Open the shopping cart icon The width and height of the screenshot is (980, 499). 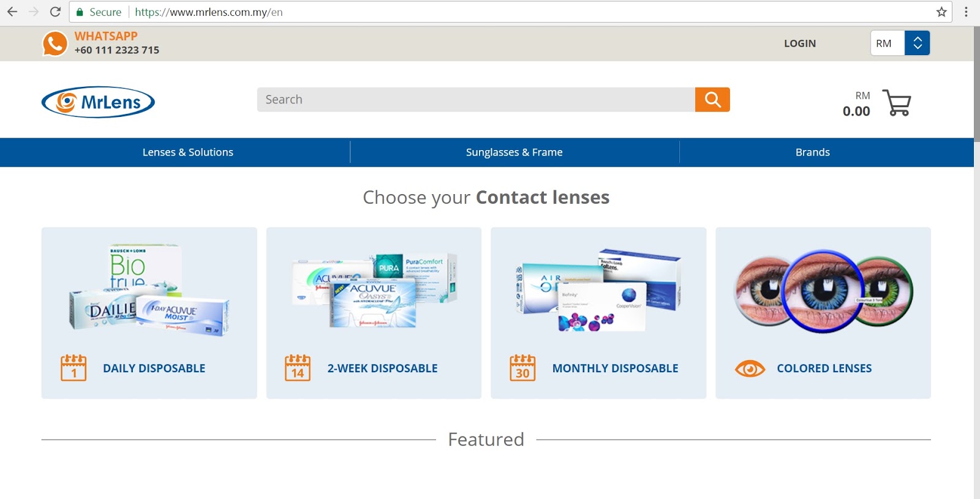[x=895, y=103]
